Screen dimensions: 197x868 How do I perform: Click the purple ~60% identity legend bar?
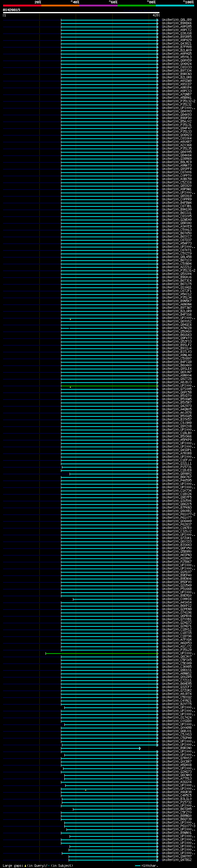(99, 6)
